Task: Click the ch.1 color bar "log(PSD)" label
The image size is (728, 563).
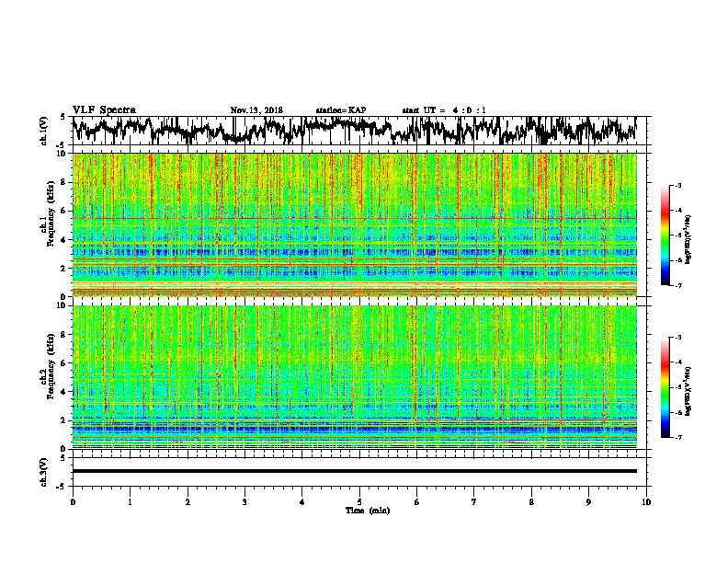Action: pyautogui.click(x=688, y=240)
